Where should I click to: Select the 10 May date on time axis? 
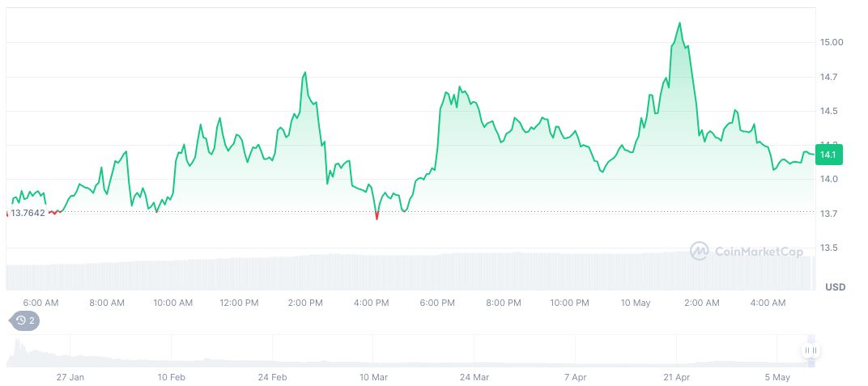tap(636, 303)
